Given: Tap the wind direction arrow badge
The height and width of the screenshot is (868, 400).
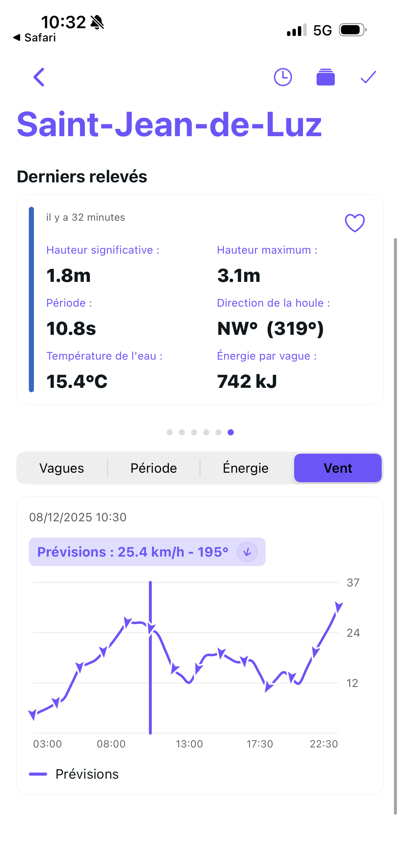Looking at the screenshot, I should [247, 552].
